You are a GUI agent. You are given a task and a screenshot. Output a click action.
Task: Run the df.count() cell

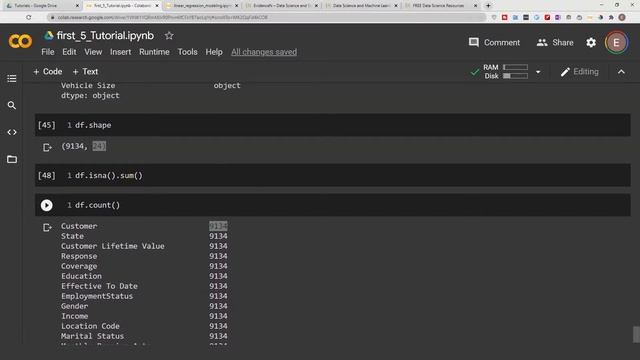(x=47, y=205)
